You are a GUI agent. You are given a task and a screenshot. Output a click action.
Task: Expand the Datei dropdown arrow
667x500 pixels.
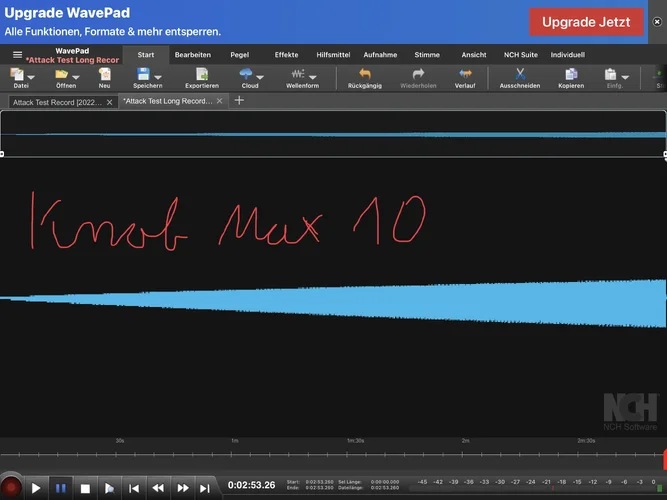coord(33,76)
